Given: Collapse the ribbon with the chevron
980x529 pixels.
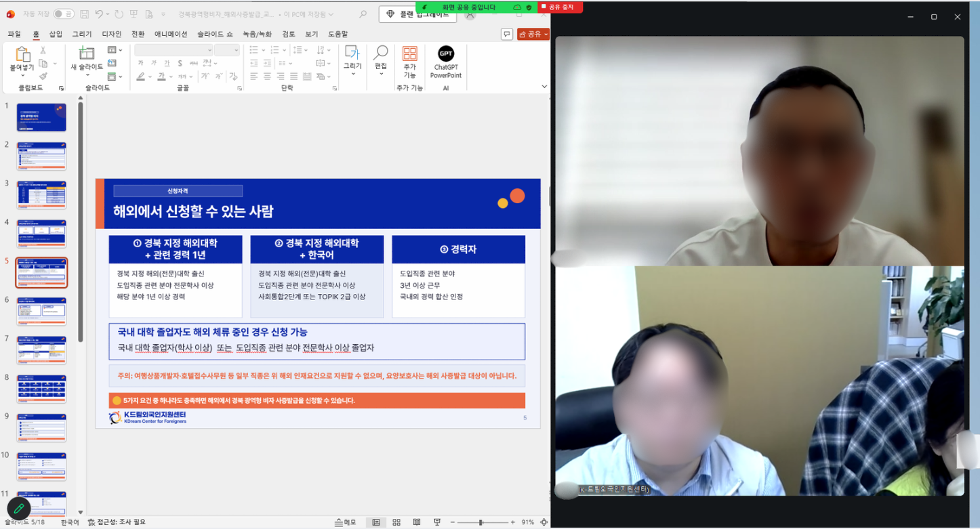Looking at the screenshot, I should (x=544, y=87).
